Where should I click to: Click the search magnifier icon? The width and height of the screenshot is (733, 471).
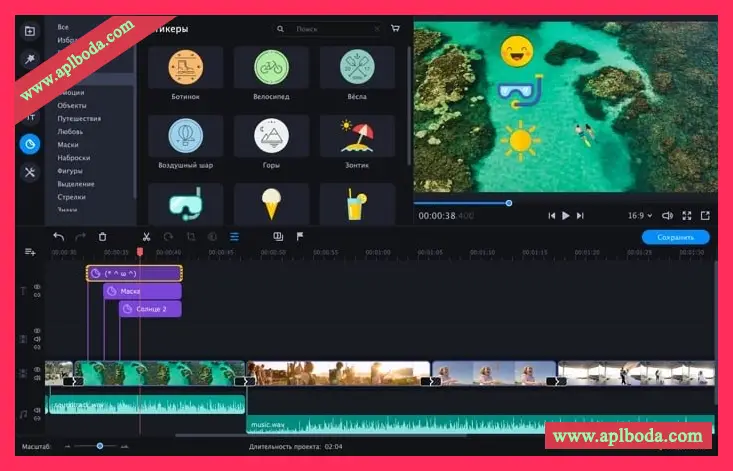coord(280,29)
